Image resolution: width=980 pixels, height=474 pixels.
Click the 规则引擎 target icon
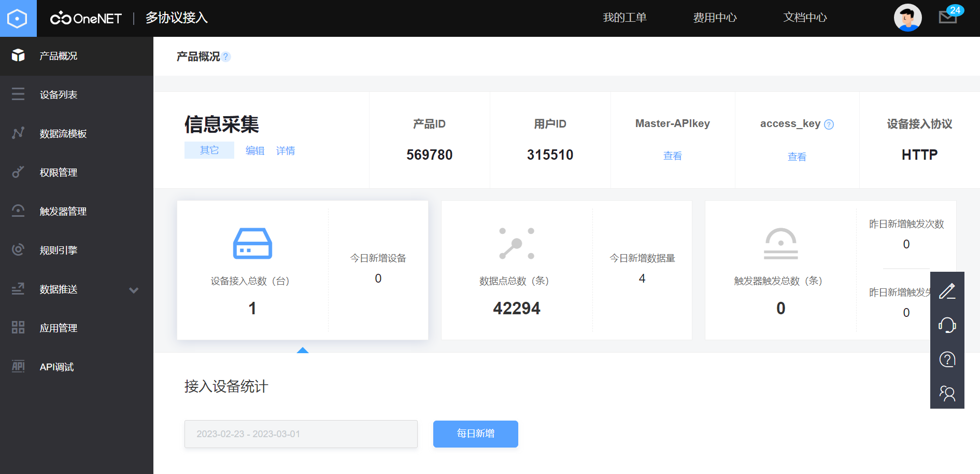[x=18, y=250]
